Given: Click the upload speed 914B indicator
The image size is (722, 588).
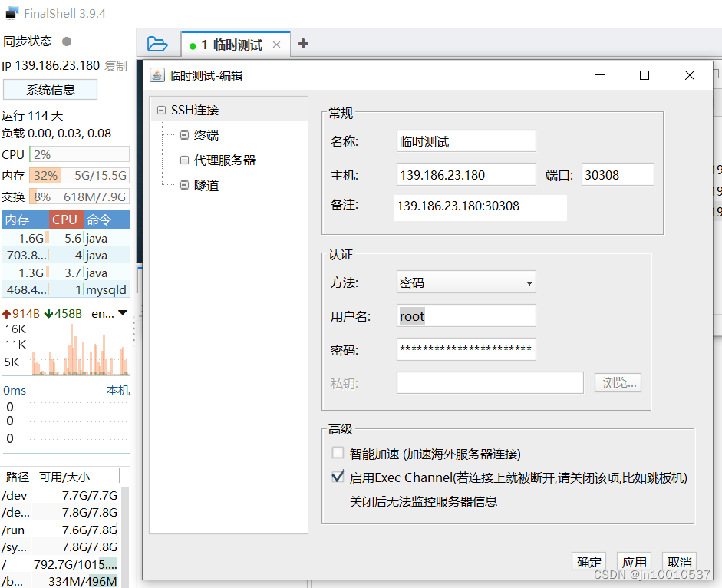Looking at the screenshot, I should (x=21, y=314).
